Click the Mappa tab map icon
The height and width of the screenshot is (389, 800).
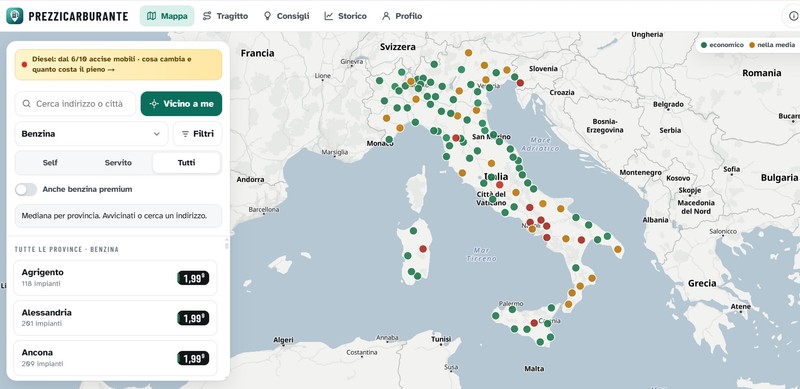[x=151, y=16]
